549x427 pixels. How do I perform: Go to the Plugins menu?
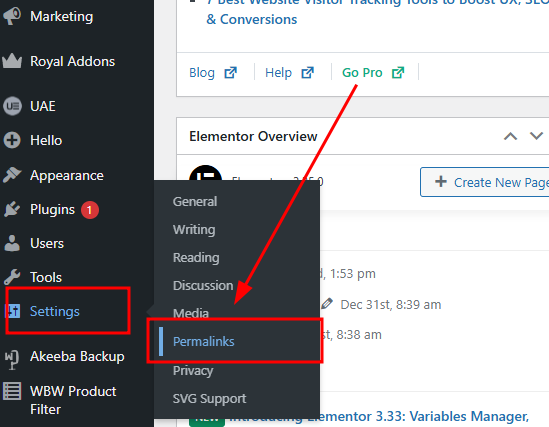click(x=52, y=209)
